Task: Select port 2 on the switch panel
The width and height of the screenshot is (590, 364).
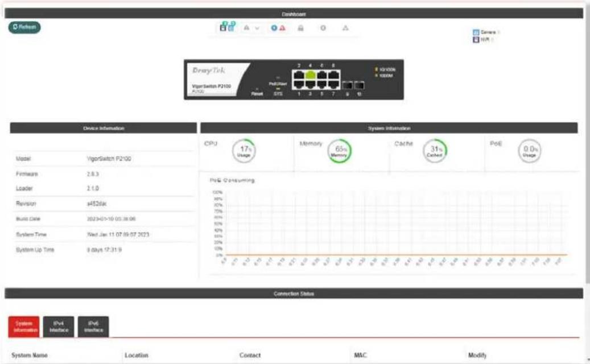Action: pyautogui.click(x=299, y=75)
